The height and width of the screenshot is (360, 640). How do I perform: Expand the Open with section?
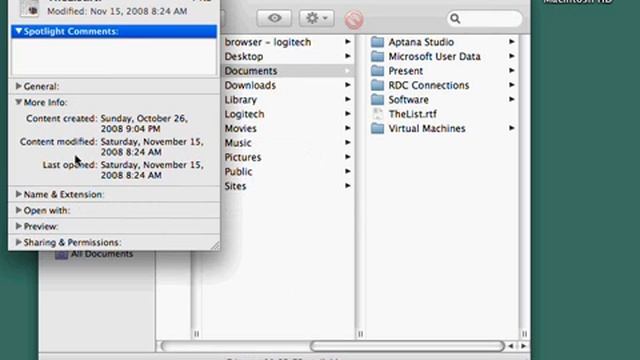[x=18, y=210]
